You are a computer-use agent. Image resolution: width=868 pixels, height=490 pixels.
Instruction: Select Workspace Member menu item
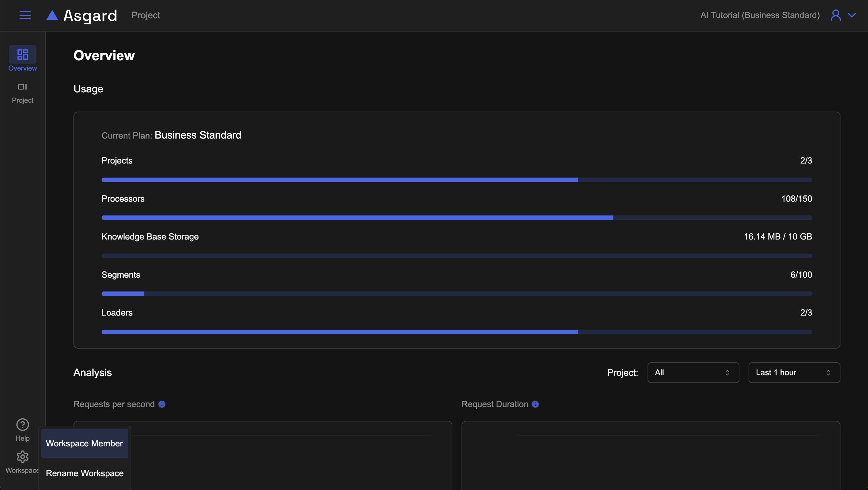[85, 443]
